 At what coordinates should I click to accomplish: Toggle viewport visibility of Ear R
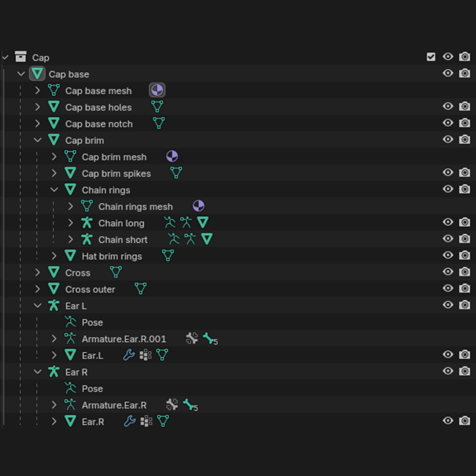(x=448, y=372)
